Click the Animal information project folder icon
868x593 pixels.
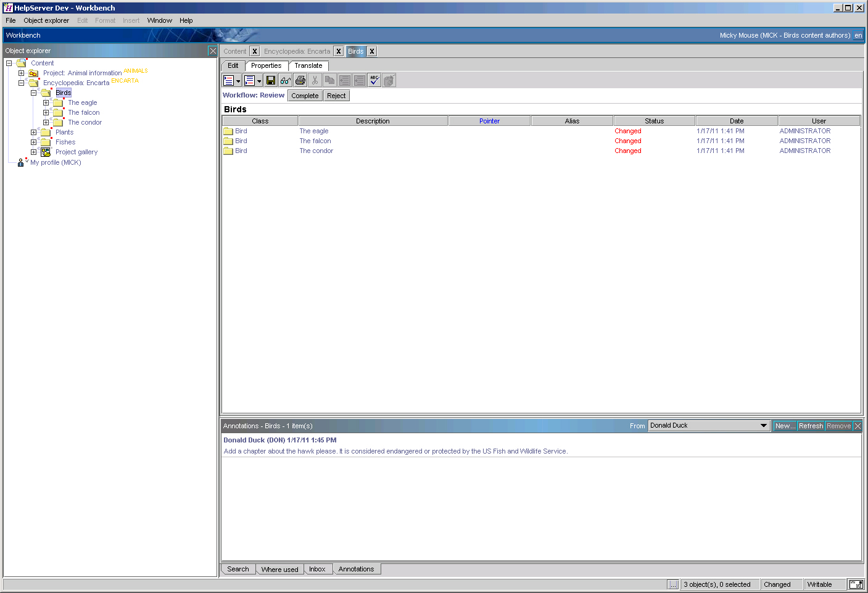tap(33, 73)
